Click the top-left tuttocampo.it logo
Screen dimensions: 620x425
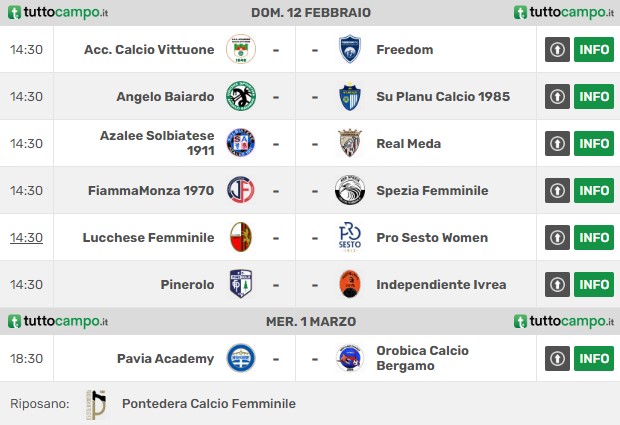point(58,13)
